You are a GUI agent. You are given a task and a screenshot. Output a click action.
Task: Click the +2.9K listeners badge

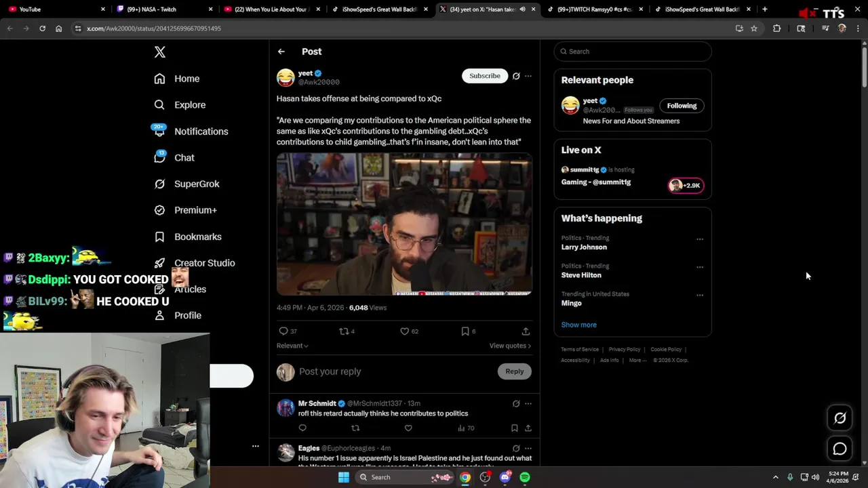(x=686, y=186)
